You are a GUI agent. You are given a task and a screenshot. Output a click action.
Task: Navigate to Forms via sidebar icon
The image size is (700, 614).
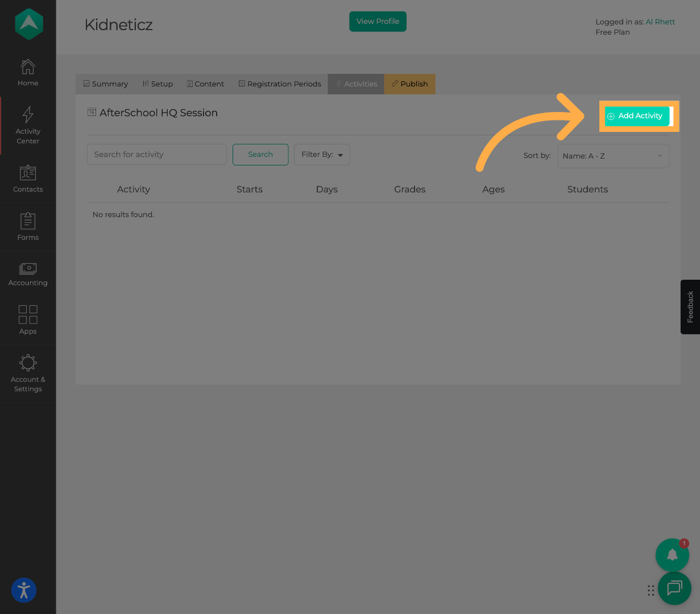click(27, 226)
